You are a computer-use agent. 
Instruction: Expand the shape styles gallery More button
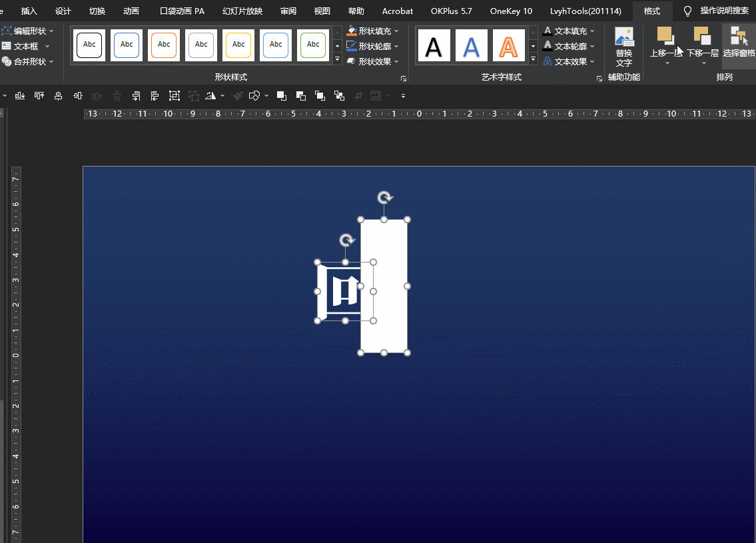pos(338,59)
